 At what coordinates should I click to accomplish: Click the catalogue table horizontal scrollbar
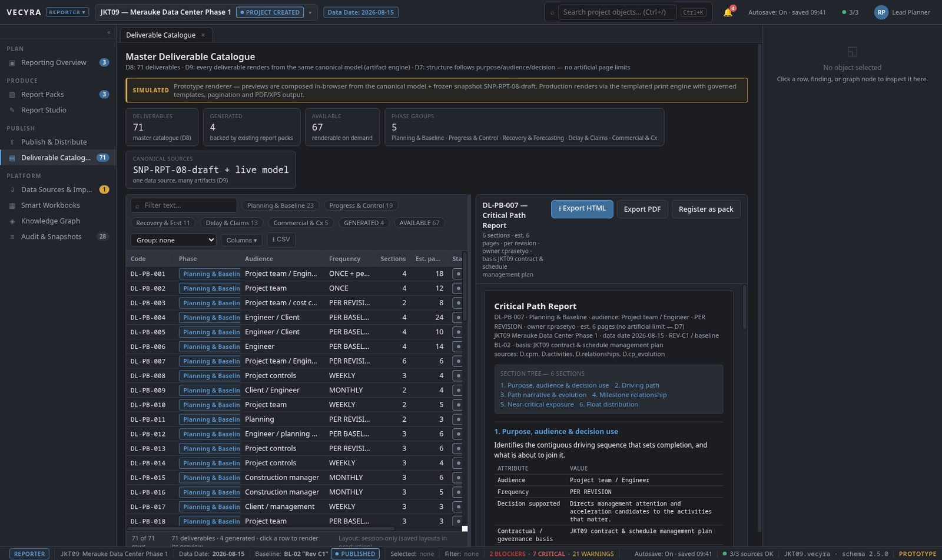point(261,529)
